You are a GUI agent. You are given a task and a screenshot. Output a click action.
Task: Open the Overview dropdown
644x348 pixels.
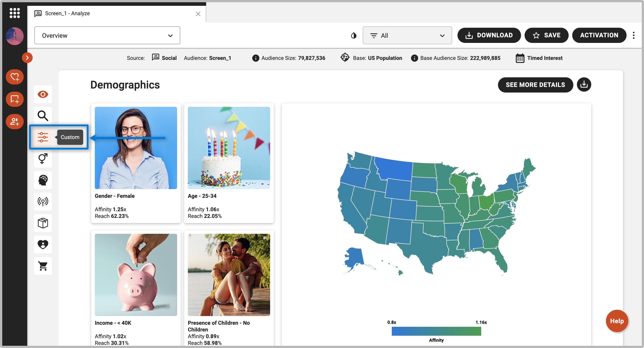pyautogui.click(x=107, y=36)
